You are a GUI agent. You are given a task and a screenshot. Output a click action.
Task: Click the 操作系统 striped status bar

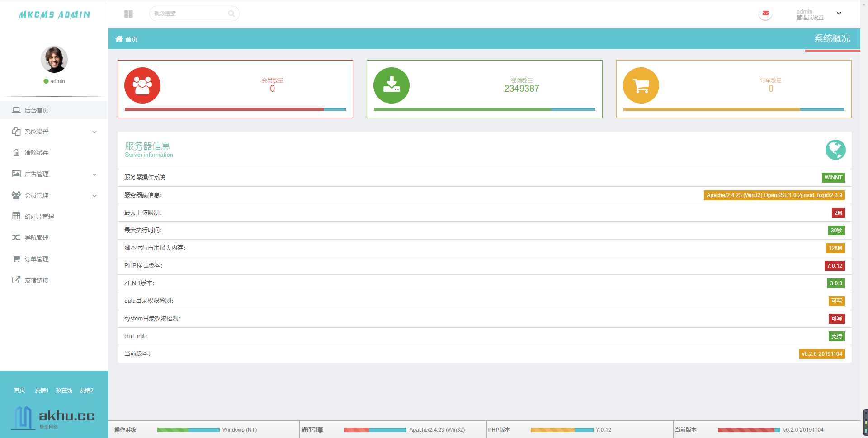pyautogui.click(x=188, y=430)
